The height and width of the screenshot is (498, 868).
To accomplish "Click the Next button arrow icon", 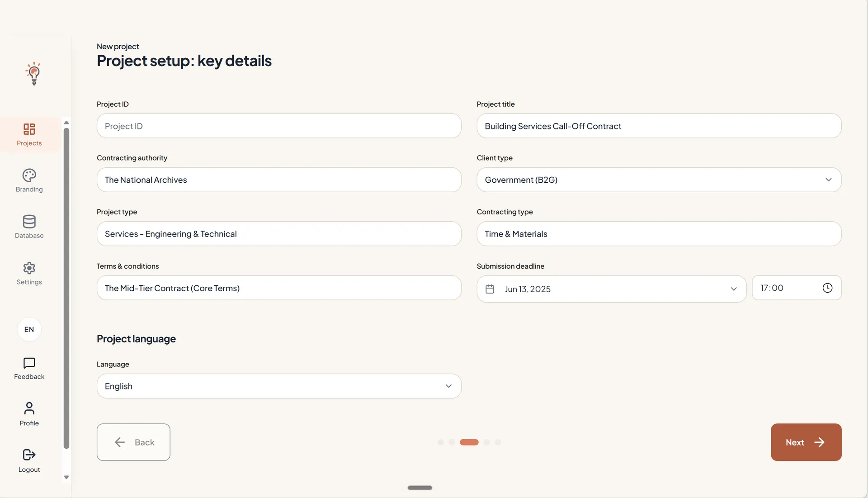I will coord(819,442).
